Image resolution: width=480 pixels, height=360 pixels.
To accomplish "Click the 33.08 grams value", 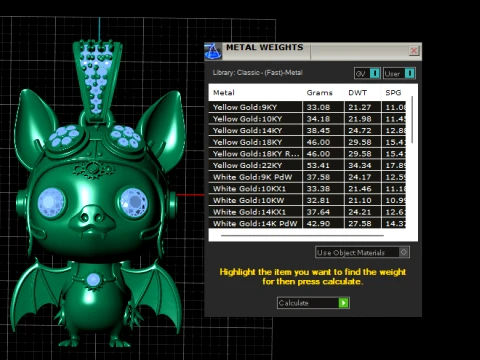I will click(318, 107).
